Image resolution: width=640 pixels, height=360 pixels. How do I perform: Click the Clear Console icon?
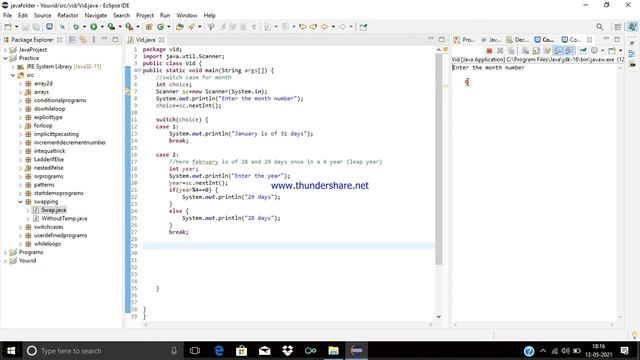525,51
